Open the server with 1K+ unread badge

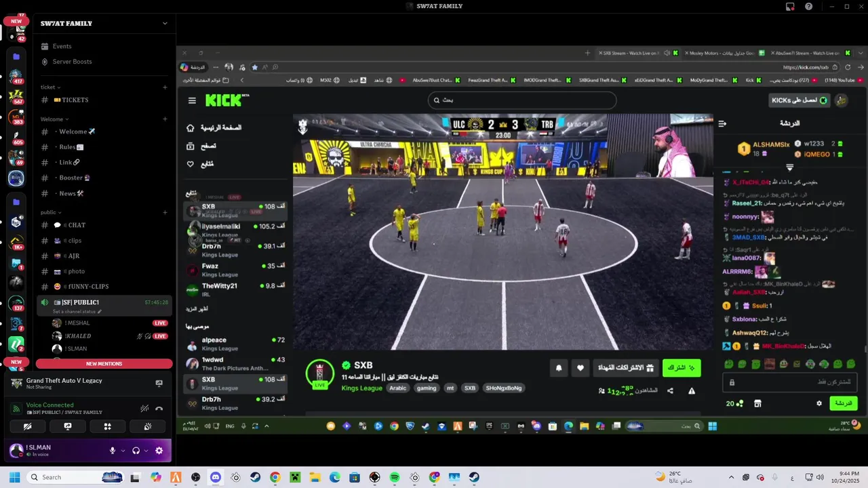click(16, 242)
